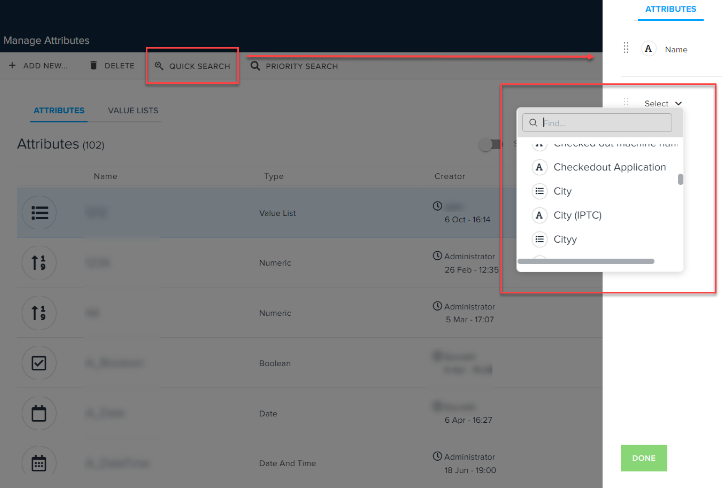Choose City from the dropdown list
Screen dimensions: 722x495
click(x=562, y=191)
